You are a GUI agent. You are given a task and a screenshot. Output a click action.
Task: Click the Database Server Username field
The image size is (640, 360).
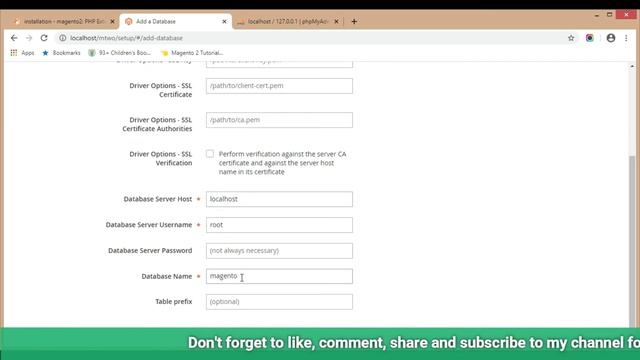279,225
